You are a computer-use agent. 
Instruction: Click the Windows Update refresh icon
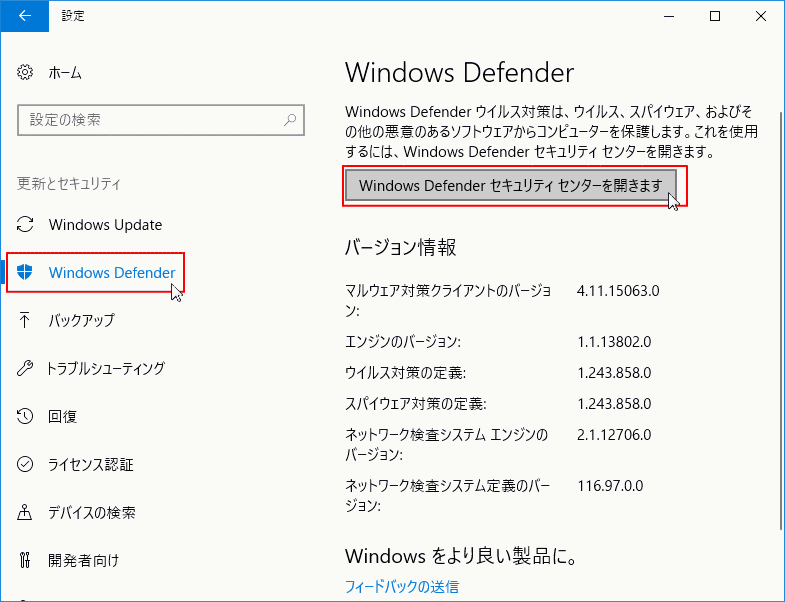click(x=25, y=224)
